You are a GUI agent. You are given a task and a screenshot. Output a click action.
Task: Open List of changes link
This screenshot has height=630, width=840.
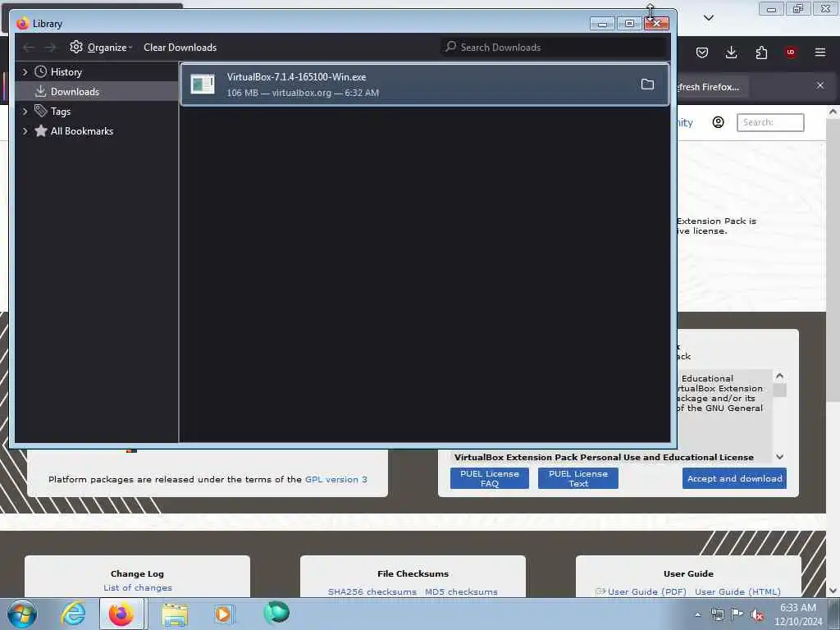click(138, 587)
